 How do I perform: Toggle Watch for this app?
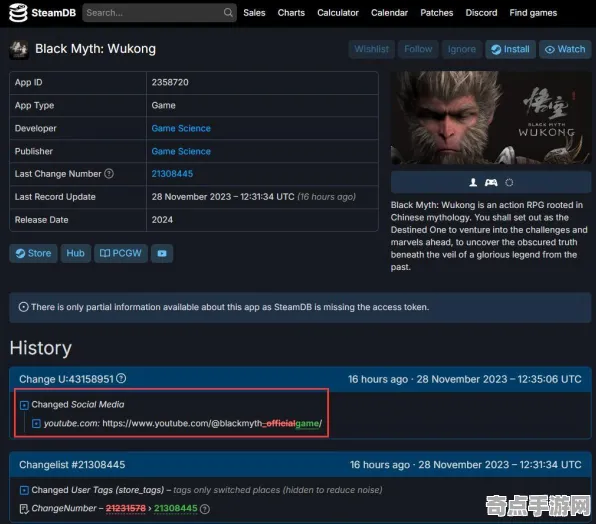click(x=565, y=49)
